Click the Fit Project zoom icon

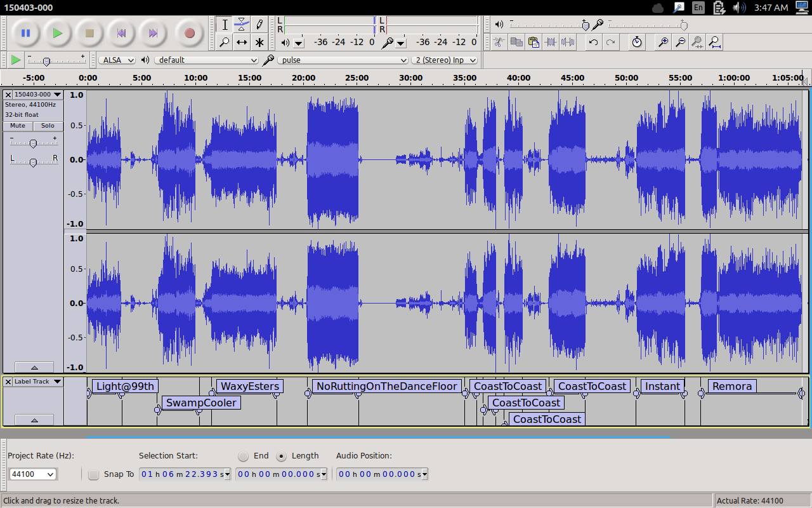click(x=714, y=43)
